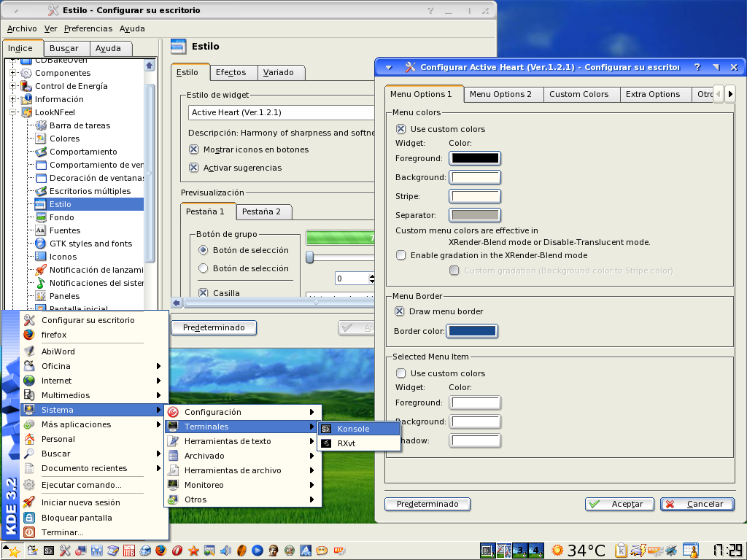
Task: Expand the Oficina submenu arrow
Action: (158, 366)
